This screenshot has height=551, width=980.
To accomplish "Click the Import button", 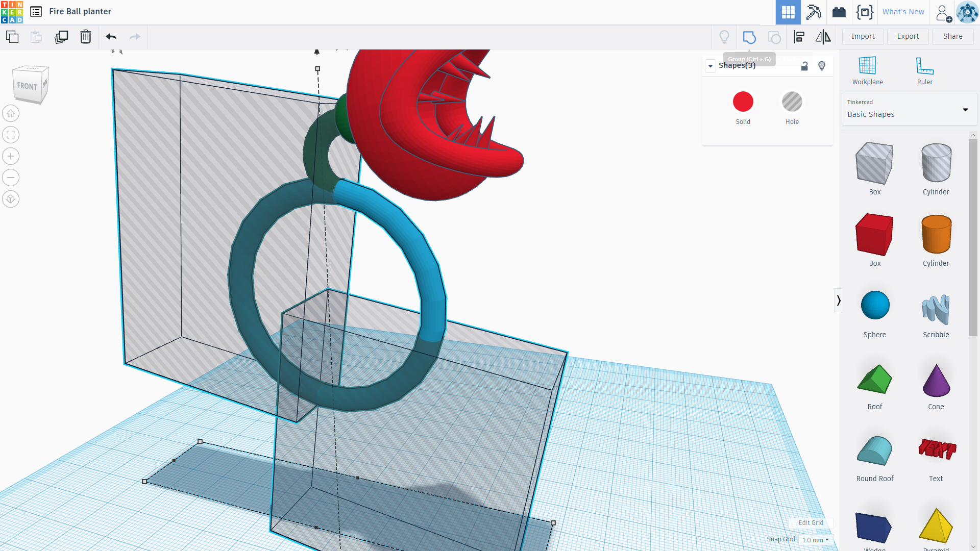I will pos(863,36).
